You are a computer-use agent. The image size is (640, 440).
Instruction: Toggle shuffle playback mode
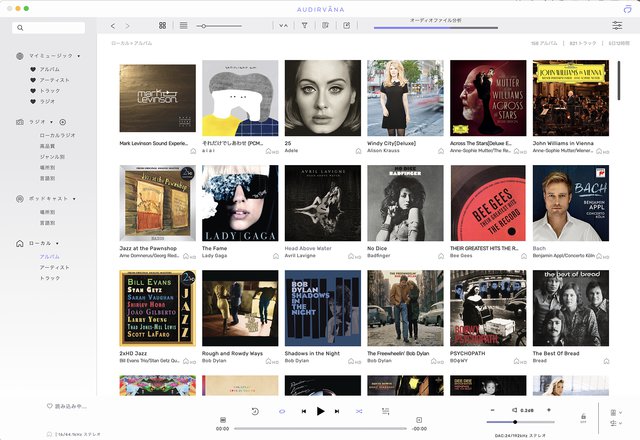(x=360, y=411)
